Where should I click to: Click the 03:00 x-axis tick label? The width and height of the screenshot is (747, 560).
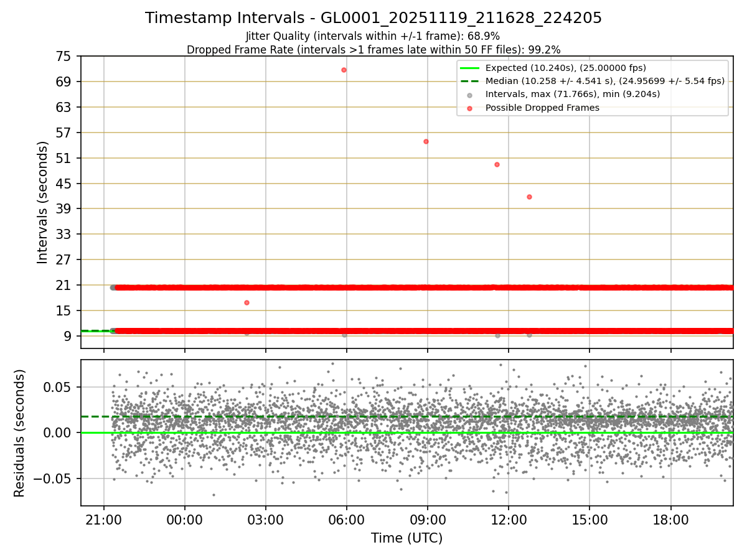click(266, 519)
